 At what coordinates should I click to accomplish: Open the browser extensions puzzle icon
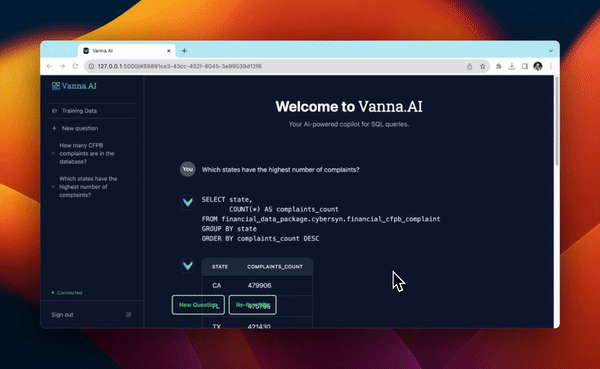[499, 66]
